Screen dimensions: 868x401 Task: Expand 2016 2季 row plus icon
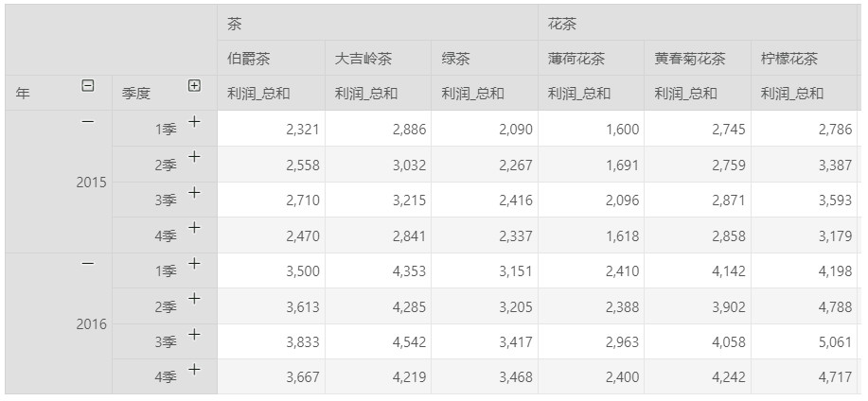pos(194,299)
